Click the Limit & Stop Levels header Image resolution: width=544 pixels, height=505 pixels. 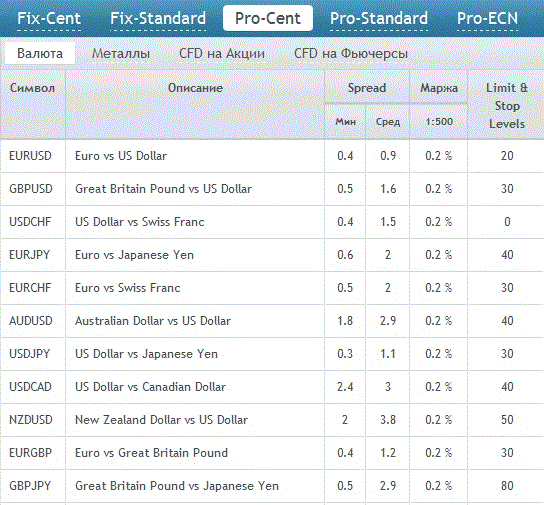[x=507, y=105]
